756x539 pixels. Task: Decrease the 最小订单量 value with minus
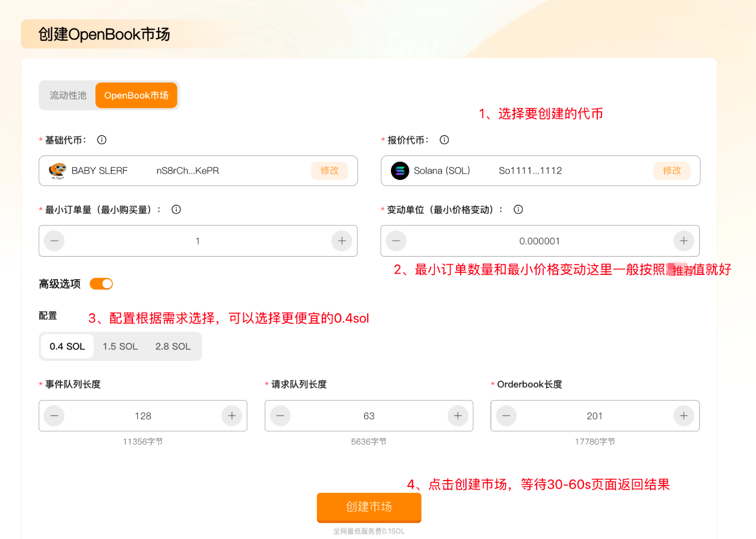coord(54,241)
